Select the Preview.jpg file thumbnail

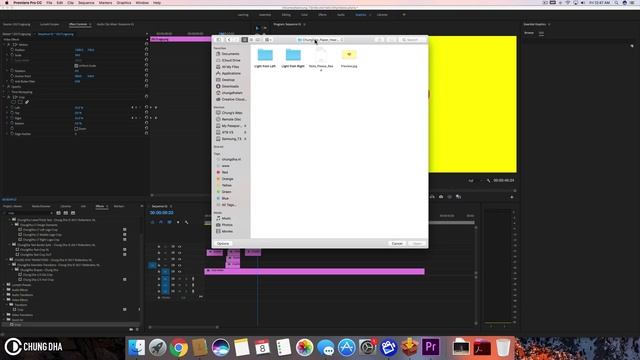pos(349,55)
